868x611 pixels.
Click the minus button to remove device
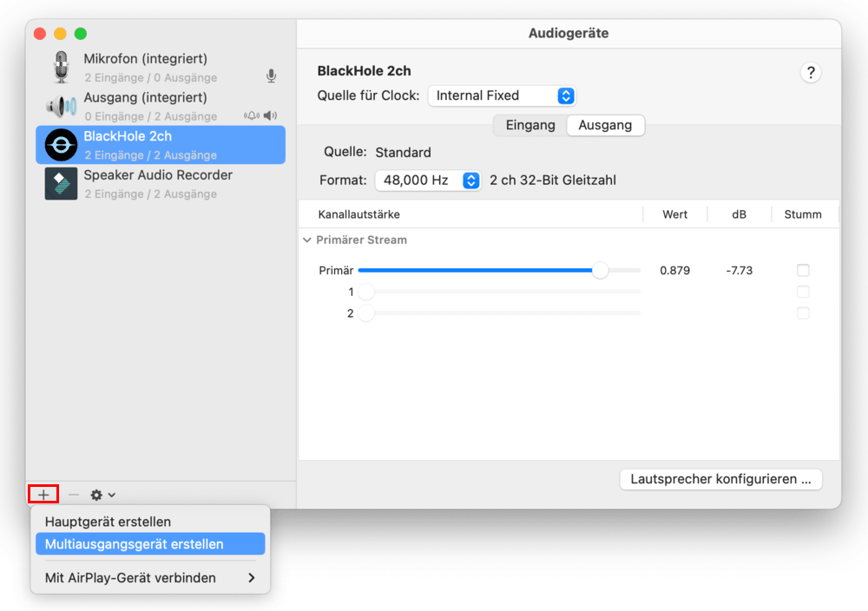coord(74,495)
